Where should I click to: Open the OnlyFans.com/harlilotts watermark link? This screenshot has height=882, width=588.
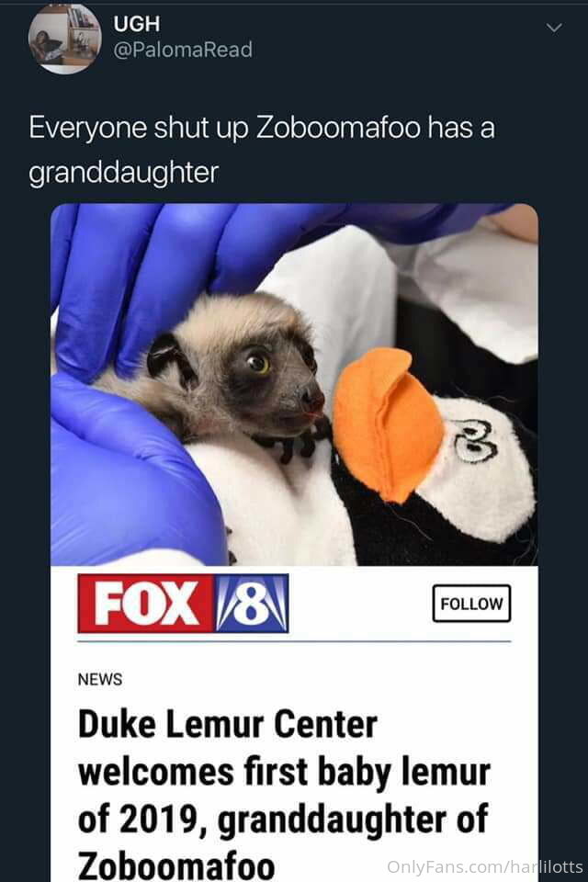(485, 866)
